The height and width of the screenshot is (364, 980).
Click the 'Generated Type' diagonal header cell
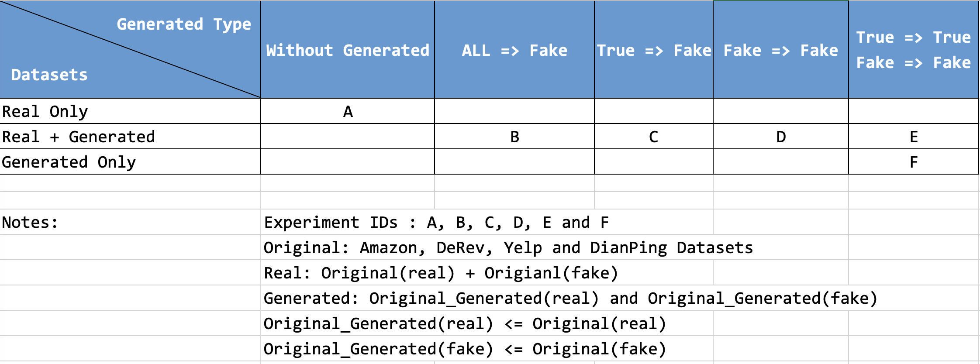click(x=130, y=49)
